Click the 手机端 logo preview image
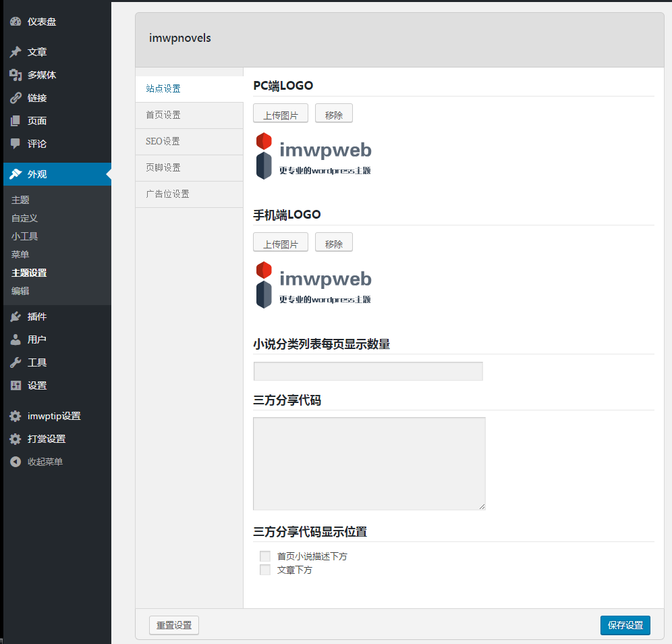 313,285
